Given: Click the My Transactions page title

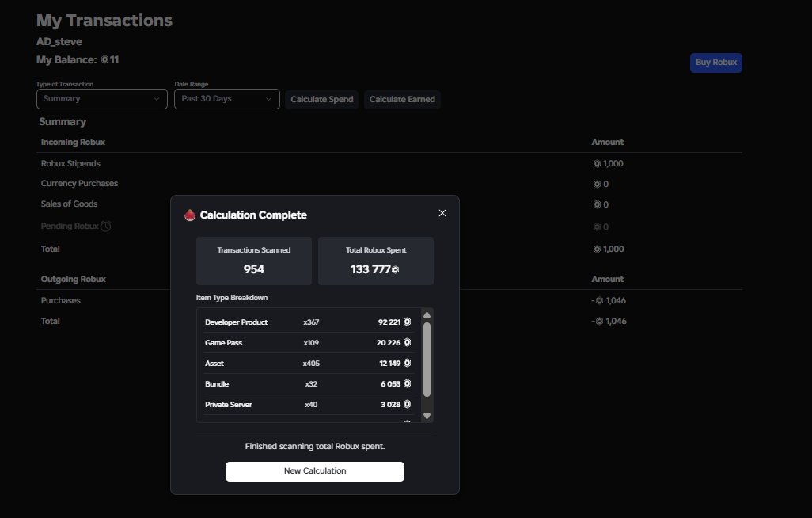Looking at the screenshot, I should [104, 21].
